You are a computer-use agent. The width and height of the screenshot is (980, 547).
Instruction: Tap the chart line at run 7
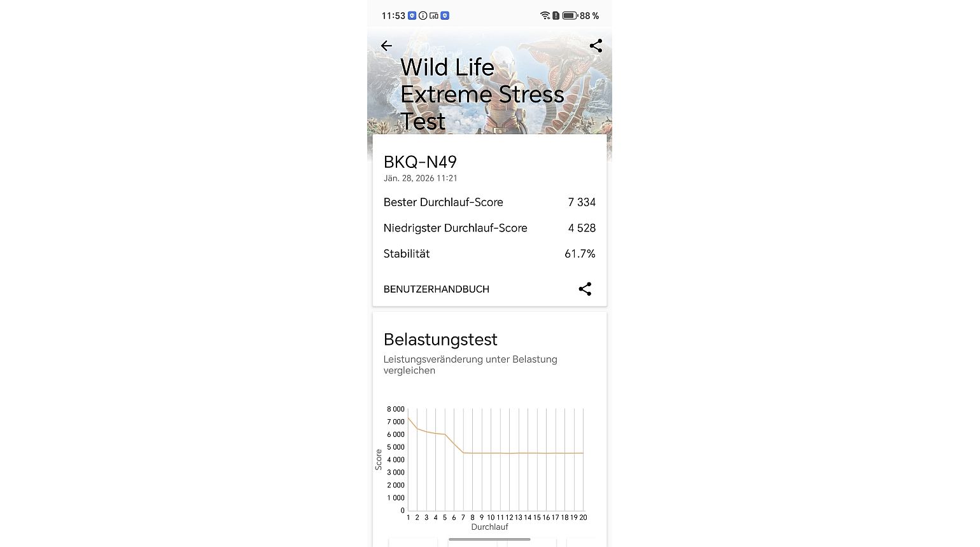[x=463, y=452]
